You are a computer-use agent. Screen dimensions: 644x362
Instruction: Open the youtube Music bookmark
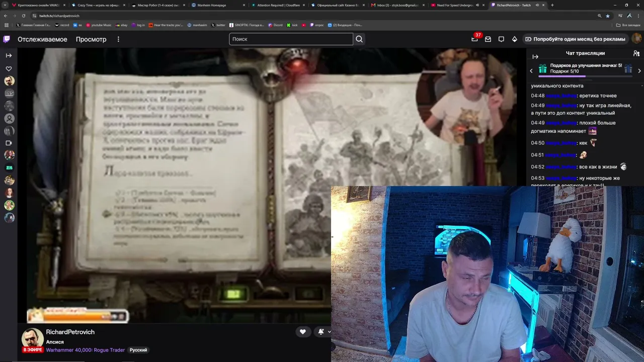99,25
